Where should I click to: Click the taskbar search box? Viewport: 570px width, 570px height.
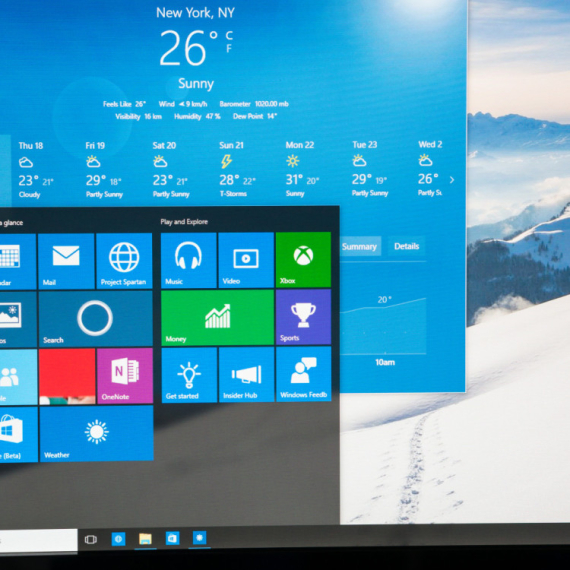39,541
